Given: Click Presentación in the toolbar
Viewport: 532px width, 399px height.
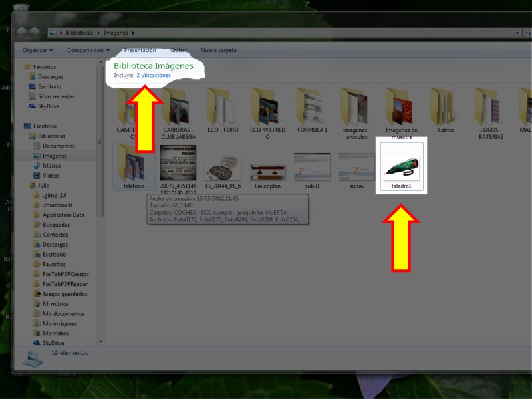Looking at the screenshot, I should [140, 50].
